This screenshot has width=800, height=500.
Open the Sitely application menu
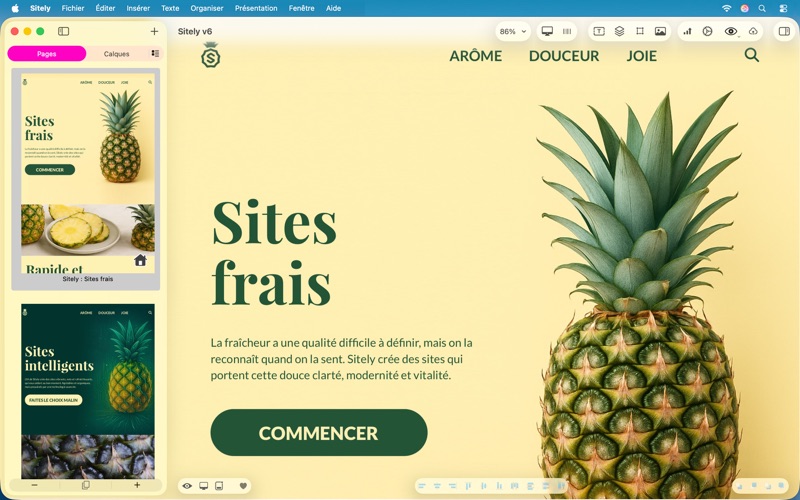click(x=40, y=8)
